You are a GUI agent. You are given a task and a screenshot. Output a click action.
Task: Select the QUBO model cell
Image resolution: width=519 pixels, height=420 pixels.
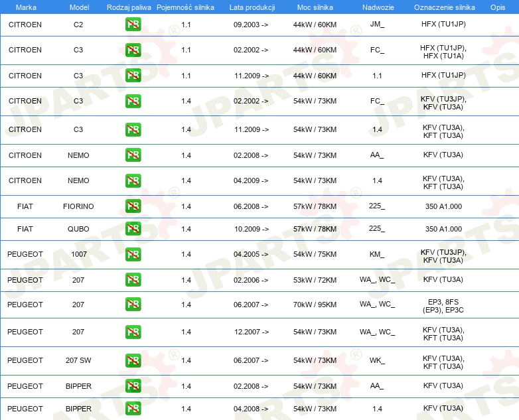click(78, 229)
